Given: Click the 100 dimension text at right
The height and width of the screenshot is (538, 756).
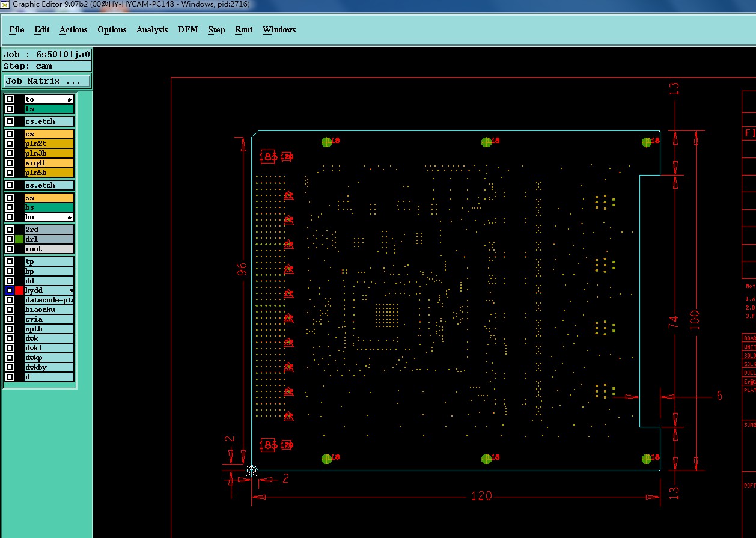Looking at the screenshot, I should pos(695,321).
